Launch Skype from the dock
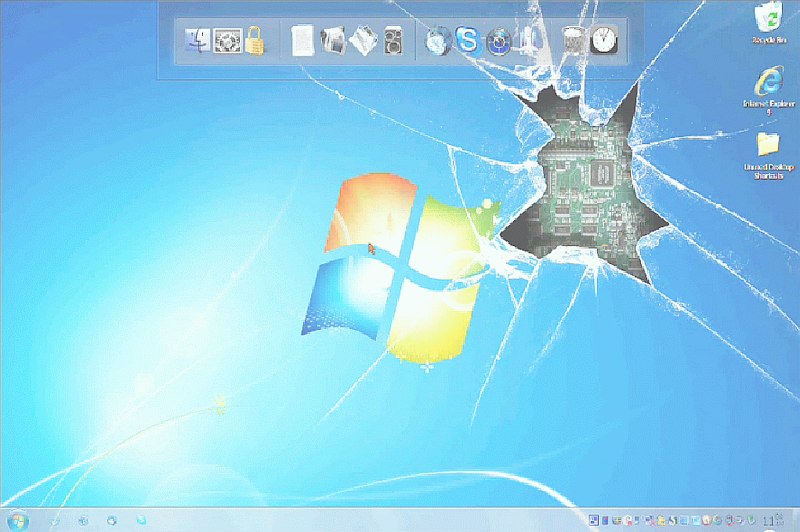 pyautogui.click(x=468, y=39)
